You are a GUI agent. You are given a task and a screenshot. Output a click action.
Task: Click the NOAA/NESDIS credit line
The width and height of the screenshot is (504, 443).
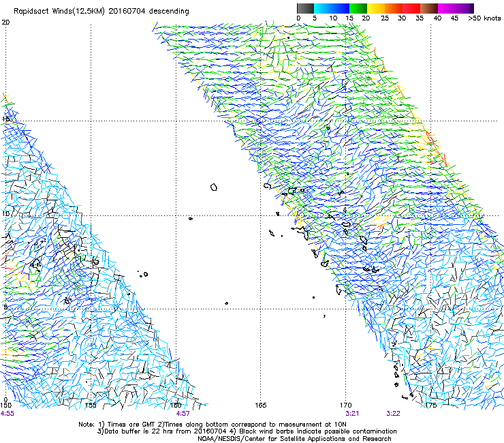pos(294,439)
